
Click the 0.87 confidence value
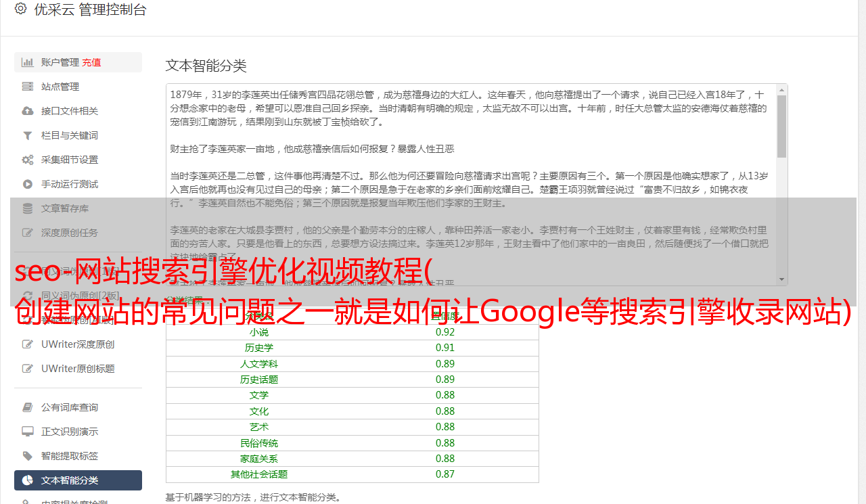(445, 474)
